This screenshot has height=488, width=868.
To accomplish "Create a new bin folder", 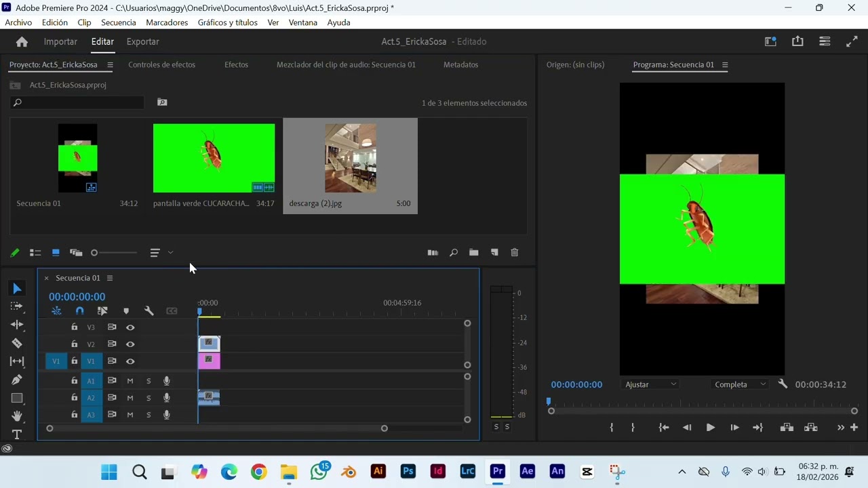I will coord(473,253).
